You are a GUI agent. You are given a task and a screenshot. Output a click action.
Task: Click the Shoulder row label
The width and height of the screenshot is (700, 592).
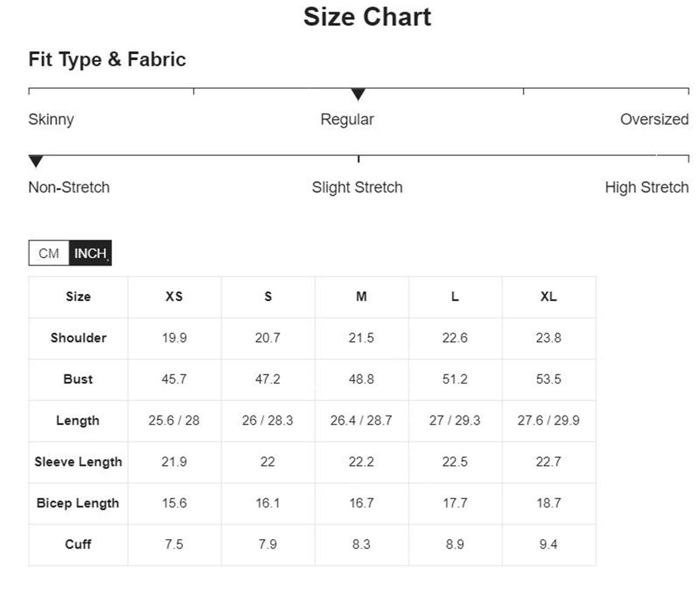(x=78, y=338)
